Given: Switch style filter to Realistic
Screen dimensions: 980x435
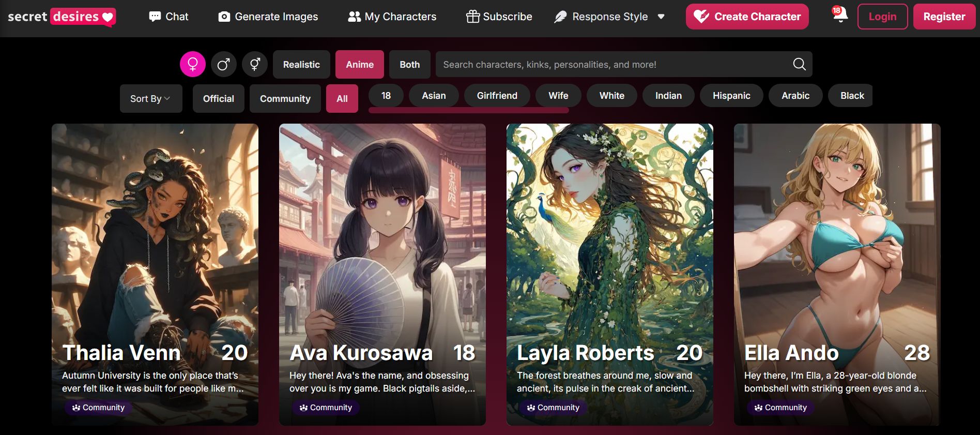Looking at the screenshot, I should pos(301,64).
